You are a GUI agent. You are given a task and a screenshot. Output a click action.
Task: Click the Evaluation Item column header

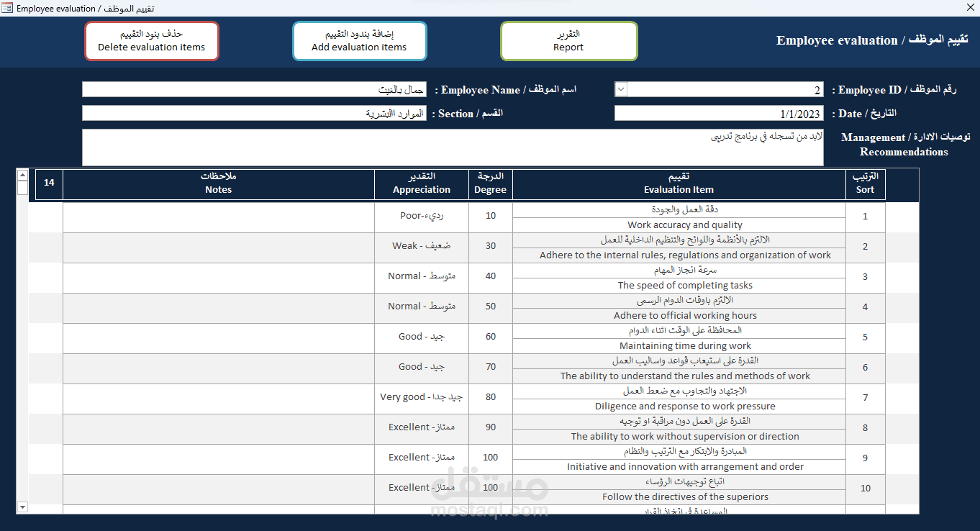pyautogui.click(x=679, y=184)
